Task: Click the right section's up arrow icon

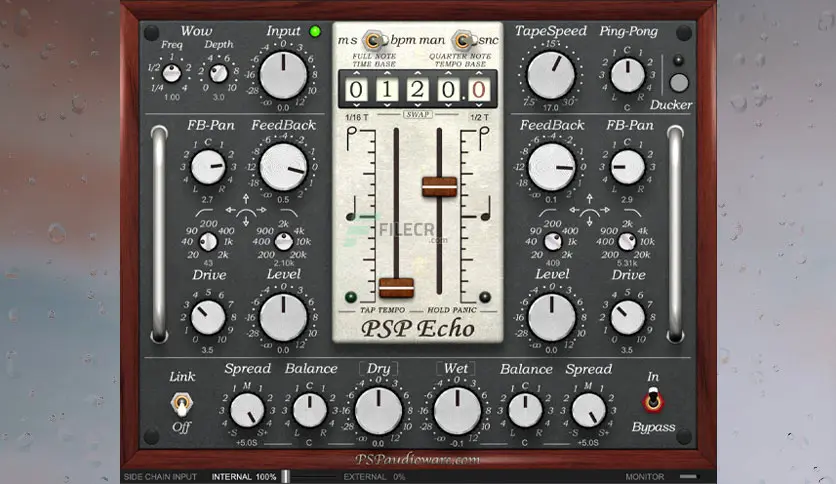Action: [x=589, y=199]
